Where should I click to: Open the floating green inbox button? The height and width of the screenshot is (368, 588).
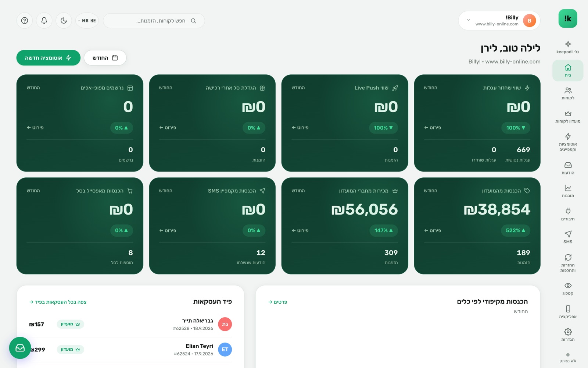tap(20, 348)
